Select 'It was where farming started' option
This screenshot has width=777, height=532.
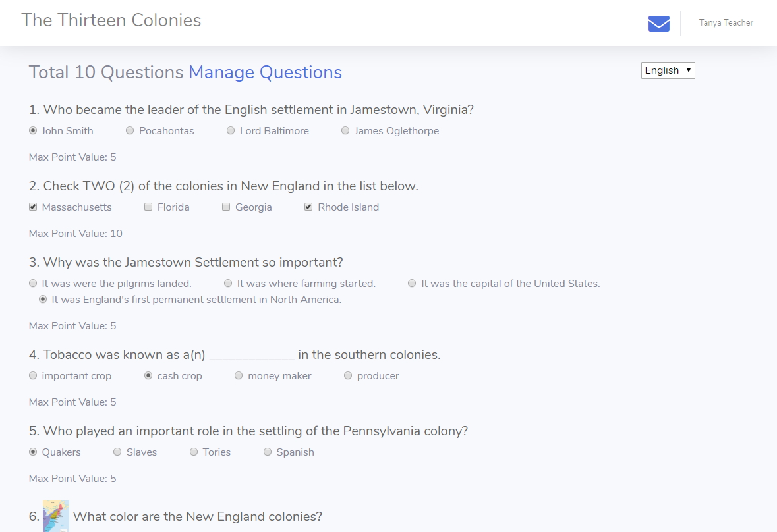pos(228,284)
